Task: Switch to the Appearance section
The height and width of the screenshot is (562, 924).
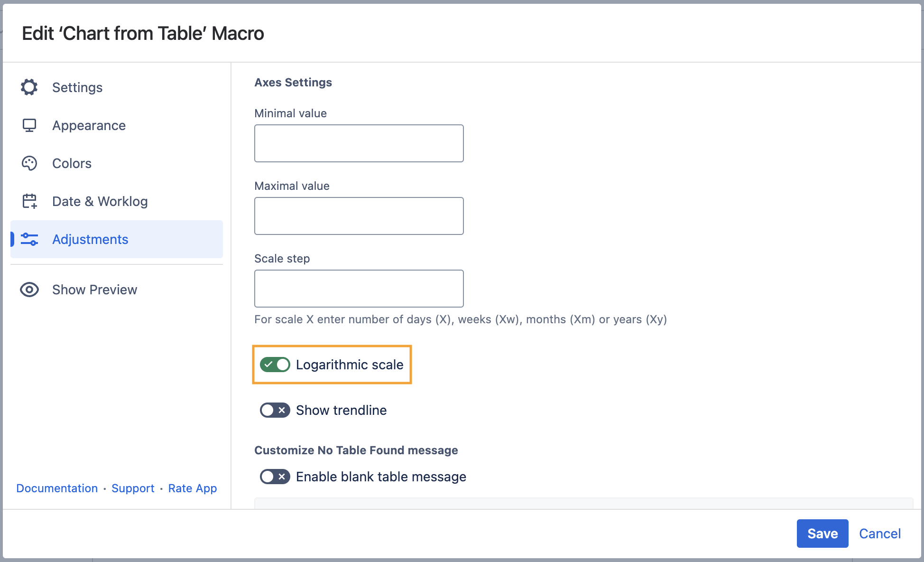Action: (89, 125)
